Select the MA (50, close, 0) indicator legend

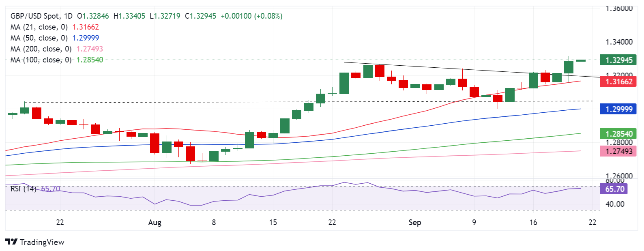(39, 38)
